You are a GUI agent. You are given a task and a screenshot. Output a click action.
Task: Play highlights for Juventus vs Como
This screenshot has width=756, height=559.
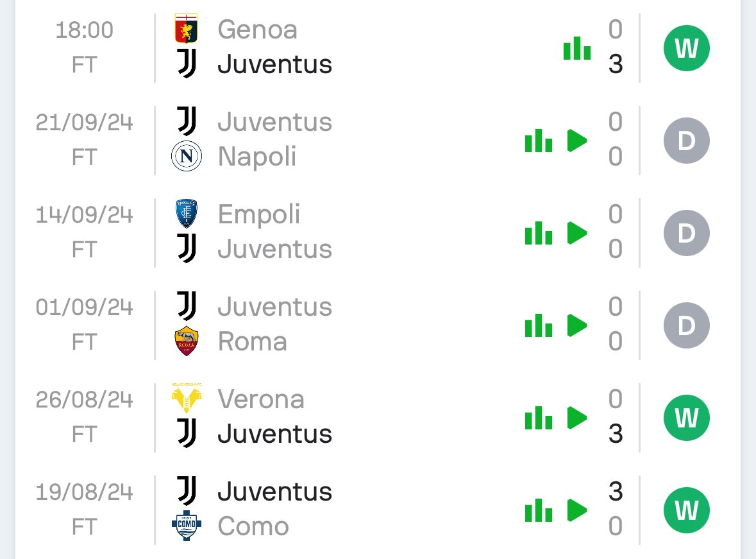pos(577,510)
